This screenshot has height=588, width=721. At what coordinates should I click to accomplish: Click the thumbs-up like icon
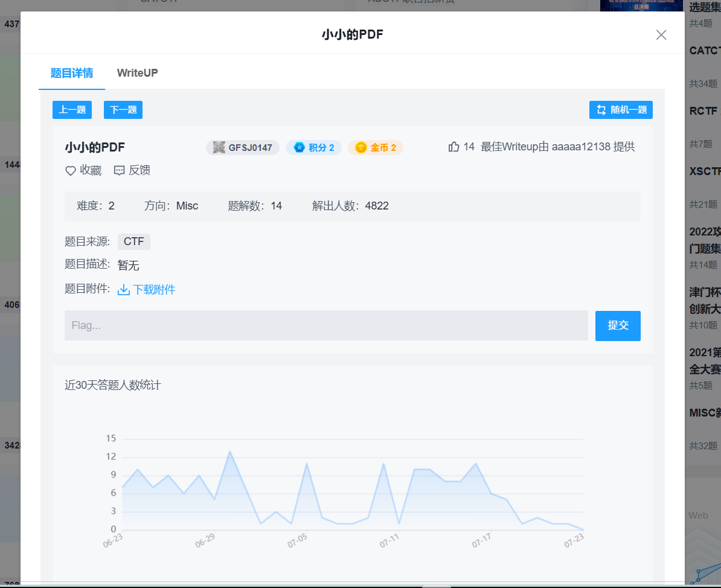coord(454,146)
